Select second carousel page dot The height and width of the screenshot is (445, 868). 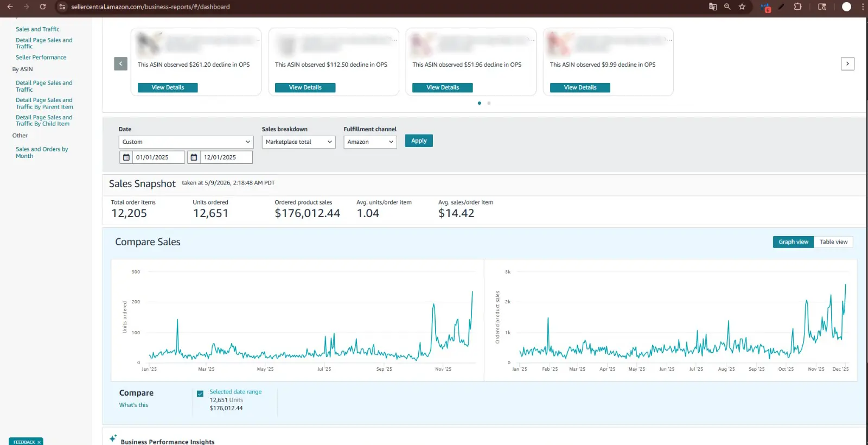click(489, 103)
